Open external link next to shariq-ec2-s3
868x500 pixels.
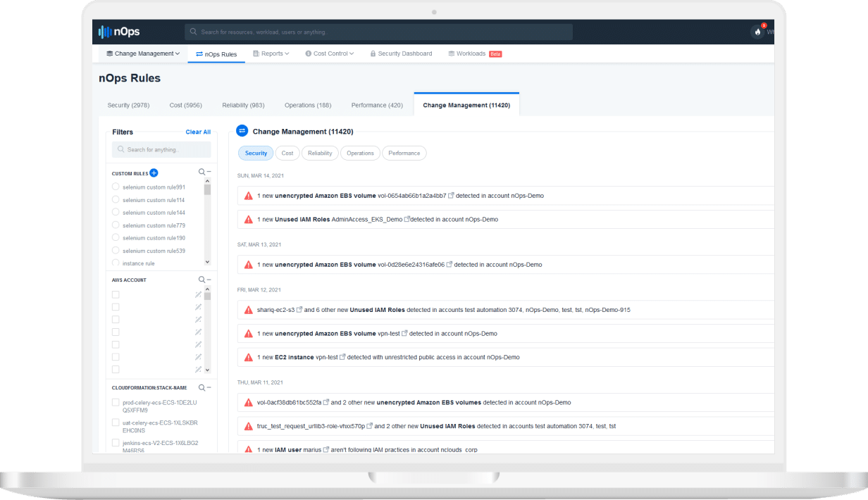tap(299, 310)
